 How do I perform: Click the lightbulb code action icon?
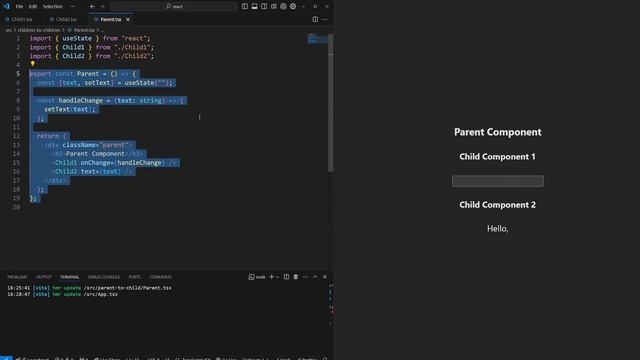coord(33,64)
